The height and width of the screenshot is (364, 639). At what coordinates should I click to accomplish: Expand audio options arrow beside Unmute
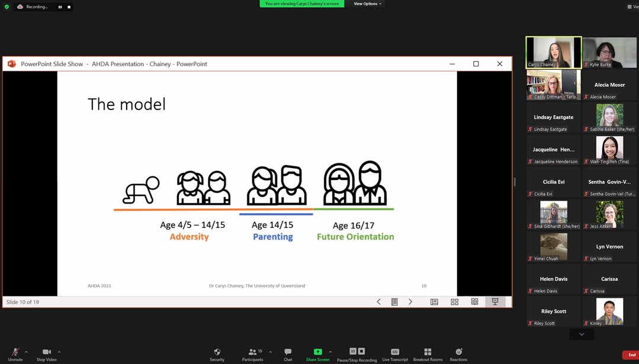[x=26, y=352]
